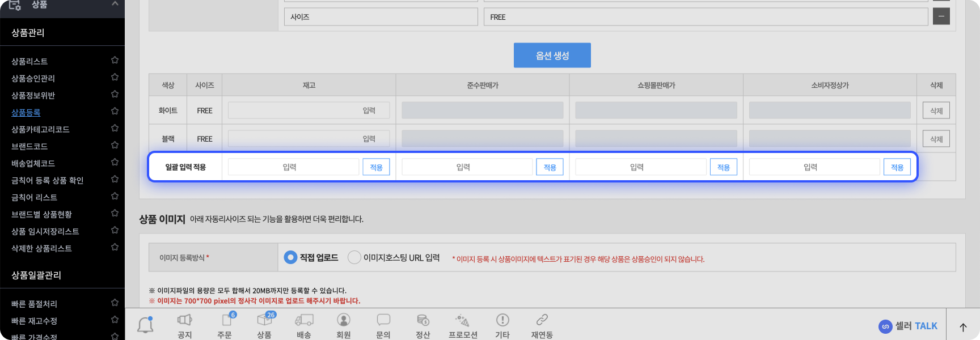Click the 옵션 생성 button
This screenshot has width=980, height=340.
pos(552,56)
